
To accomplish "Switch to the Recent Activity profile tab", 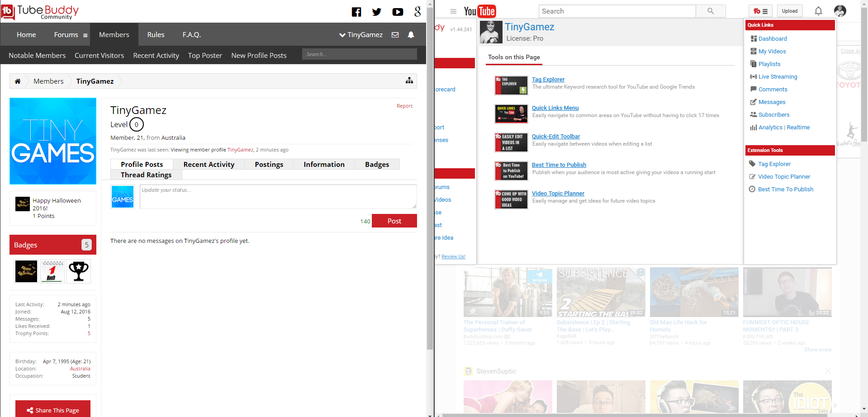I will click(x=209, y=165).
